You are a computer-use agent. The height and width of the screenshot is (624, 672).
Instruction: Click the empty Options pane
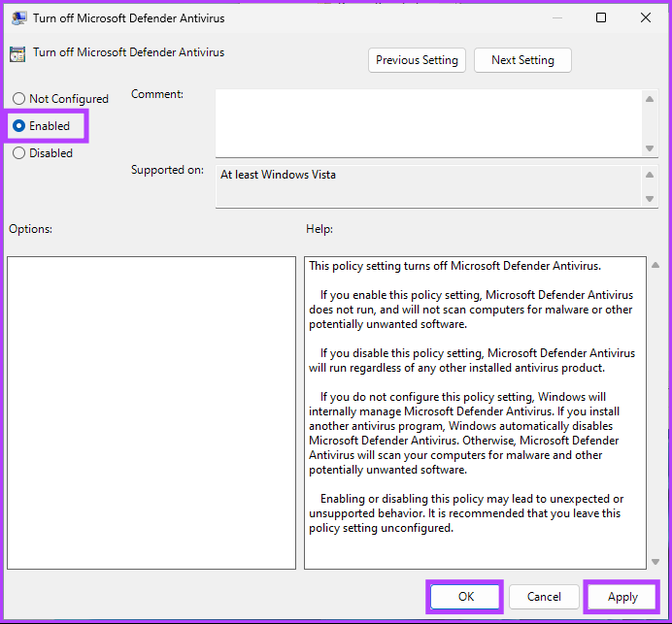pos(151,412)
